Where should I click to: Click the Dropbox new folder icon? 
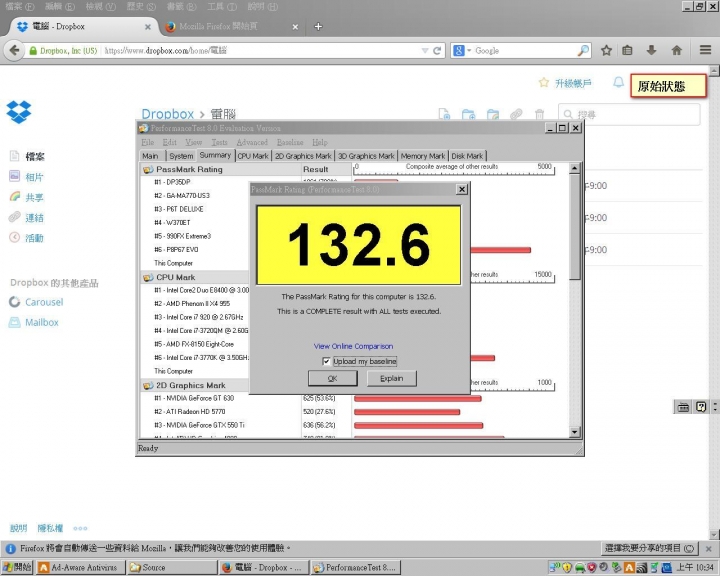pos(468,114)
